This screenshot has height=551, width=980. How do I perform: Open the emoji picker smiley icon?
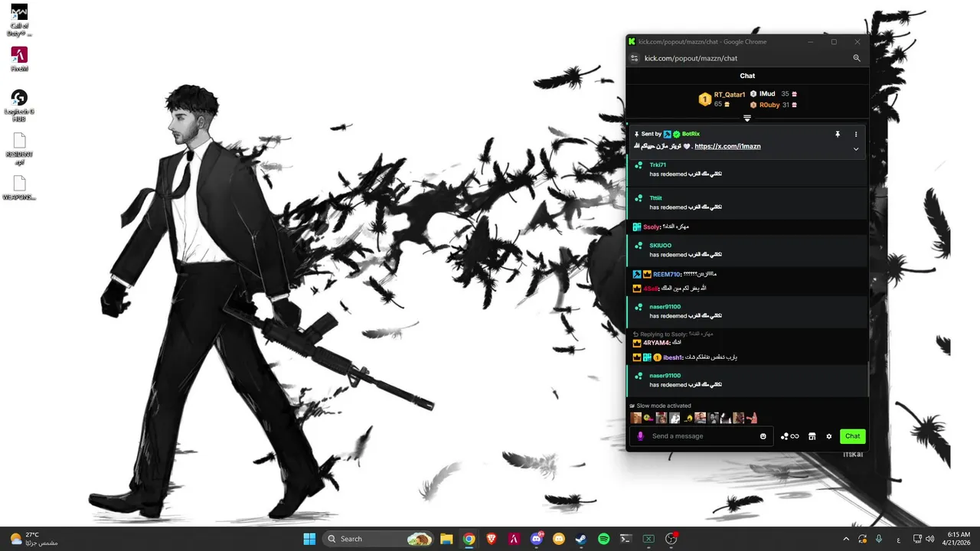763,436
